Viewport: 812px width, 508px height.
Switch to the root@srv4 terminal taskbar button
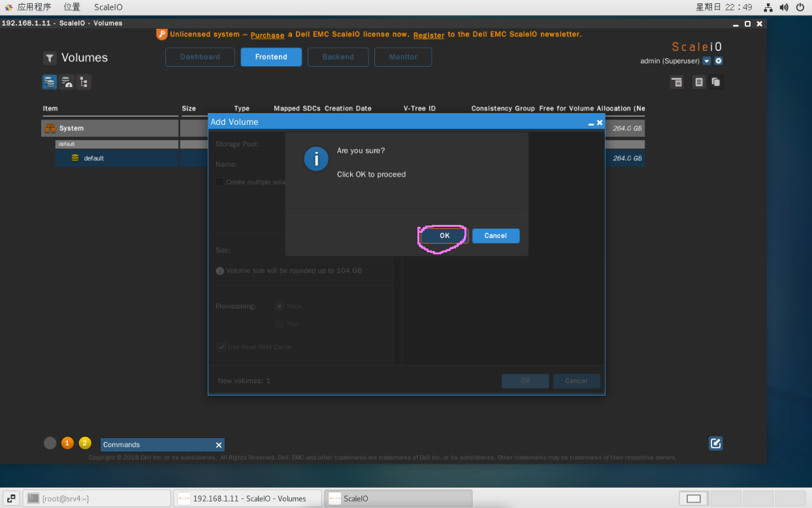point(97,498)
